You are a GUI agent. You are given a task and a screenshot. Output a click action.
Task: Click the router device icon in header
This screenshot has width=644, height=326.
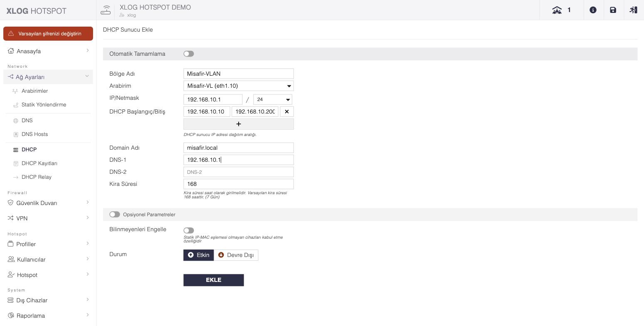106,10
